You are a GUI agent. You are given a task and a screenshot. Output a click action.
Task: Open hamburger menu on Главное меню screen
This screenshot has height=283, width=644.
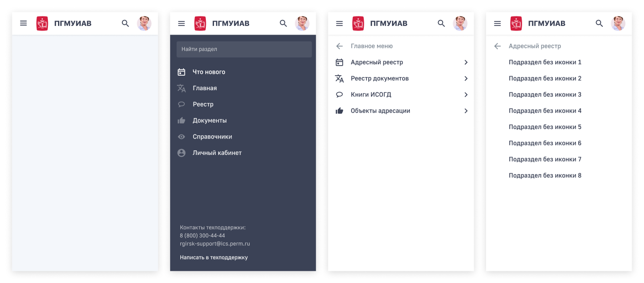(339, 23)
